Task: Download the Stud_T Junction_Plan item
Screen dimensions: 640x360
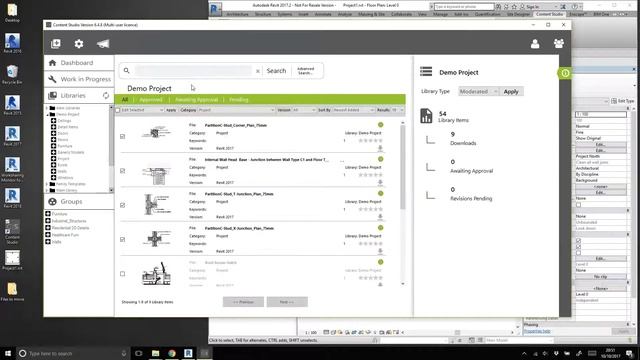Action: 380,216
